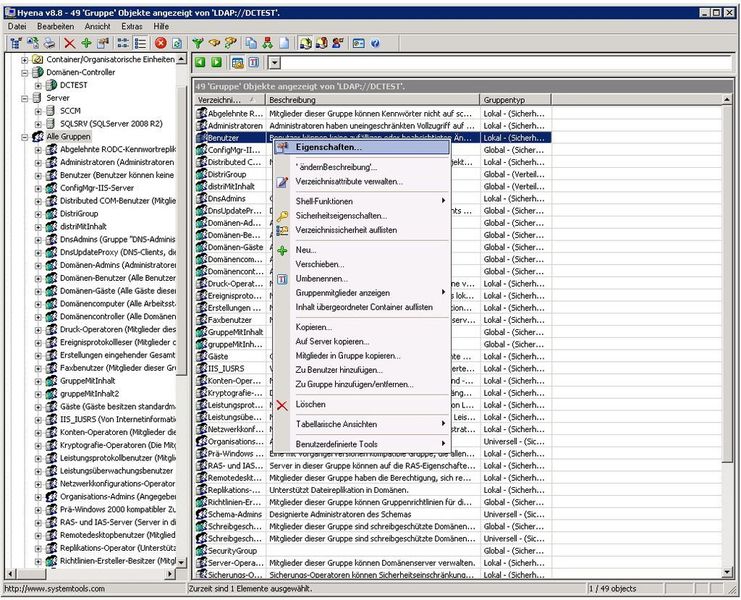This screenshot has height=600, width=741.
Task: Click the key icon beside Sicherheitseigenschaften
Action: point(282,216)
